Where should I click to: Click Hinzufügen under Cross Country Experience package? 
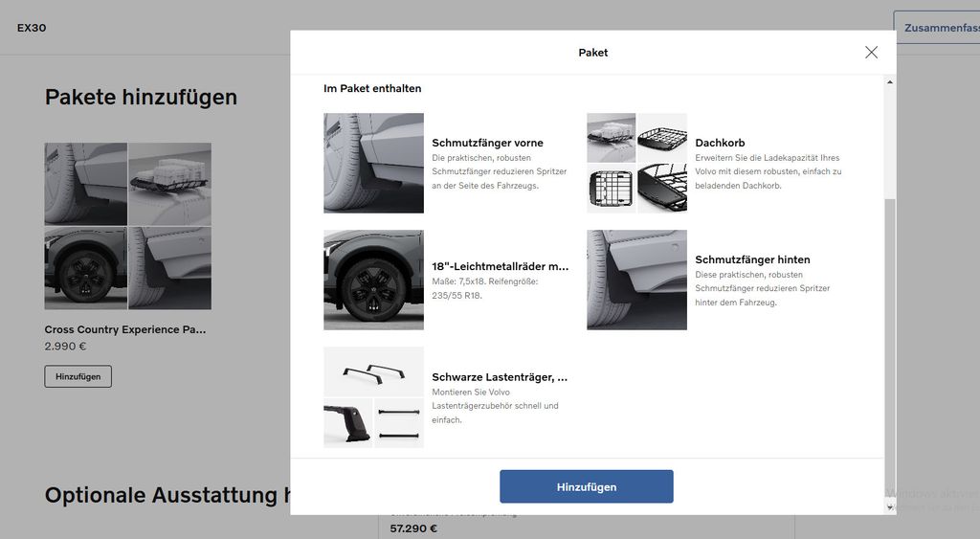(78, 376)
